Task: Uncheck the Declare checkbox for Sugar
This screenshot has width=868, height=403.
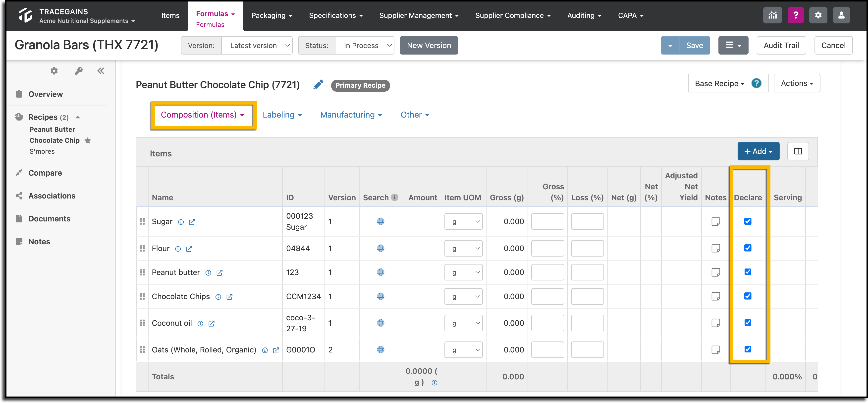Action: click(x=747, y=221)
